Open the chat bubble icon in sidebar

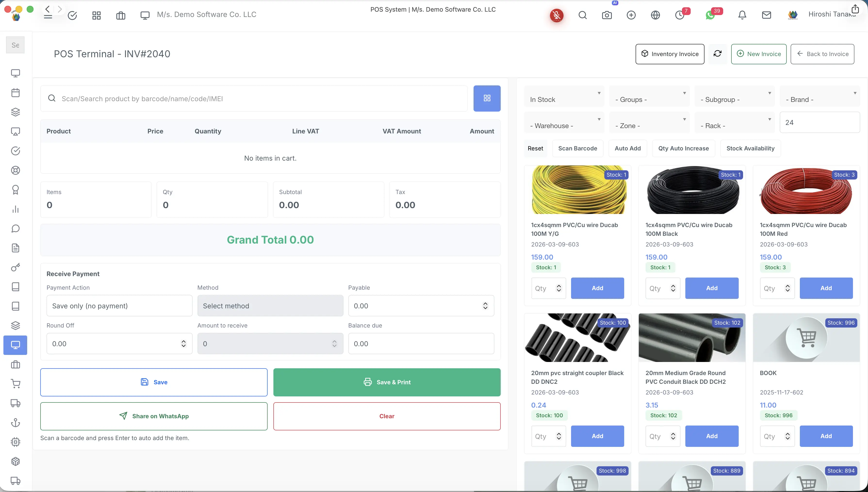pyautogui.click(x=16, y=229)
